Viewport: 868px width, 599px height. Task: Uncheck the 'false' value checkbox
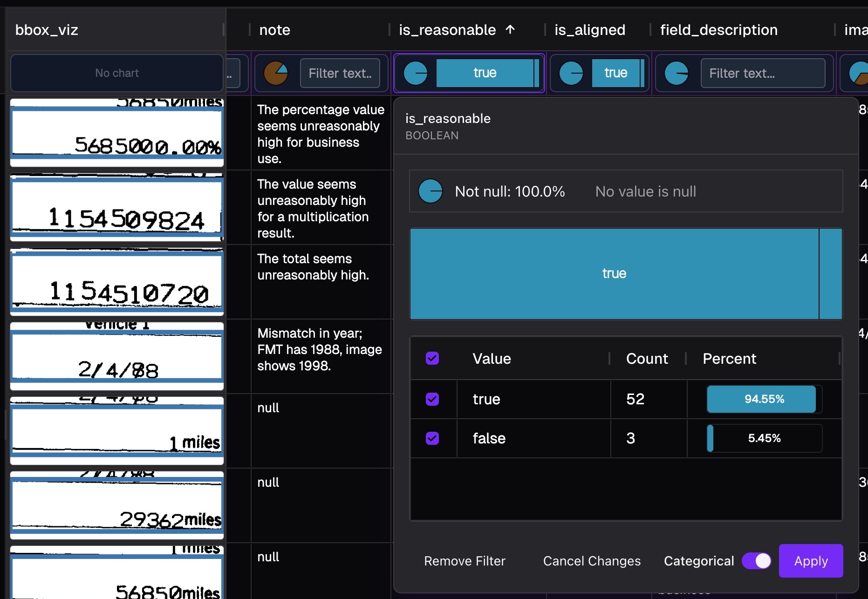(x=432, y=438)
